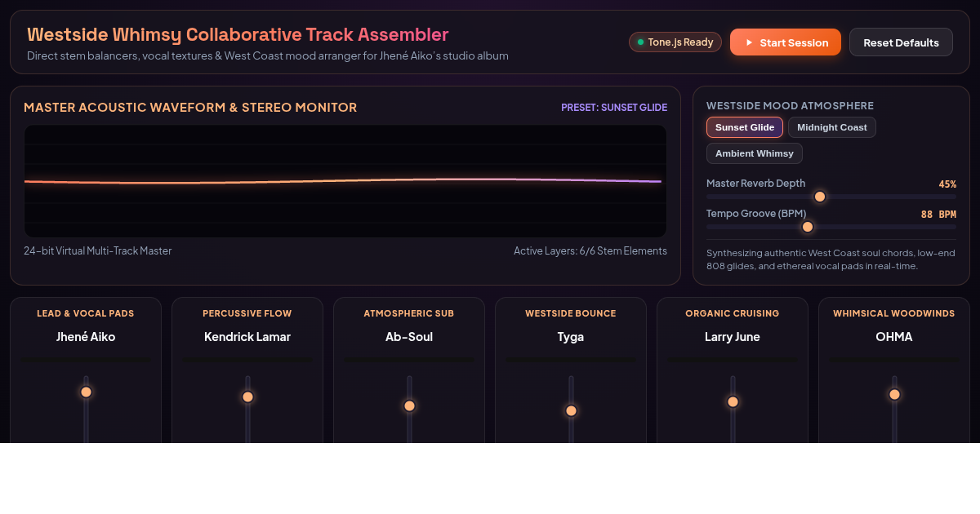Click the Larry June artist name
This screenshot has height=514, width=980.
(733, 337)
